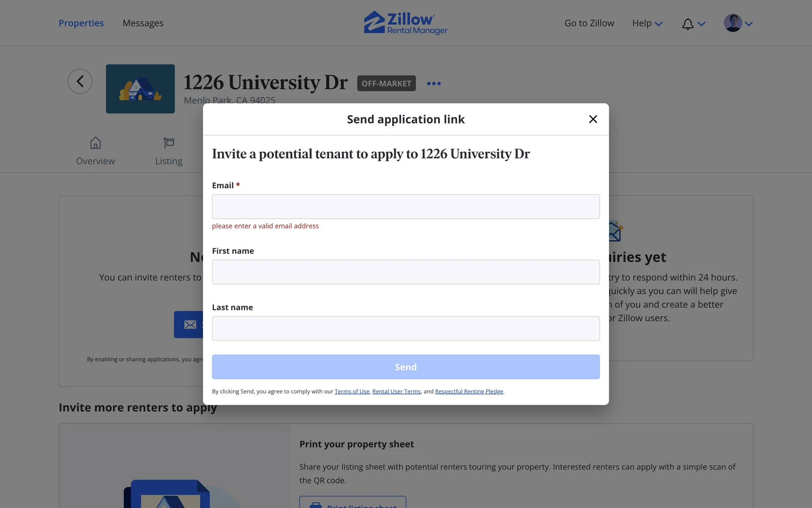Image resolution: width=812 pixels, height=508 pixels.
Task: Click the user profile avatar
Action: [x=732, y=23]
